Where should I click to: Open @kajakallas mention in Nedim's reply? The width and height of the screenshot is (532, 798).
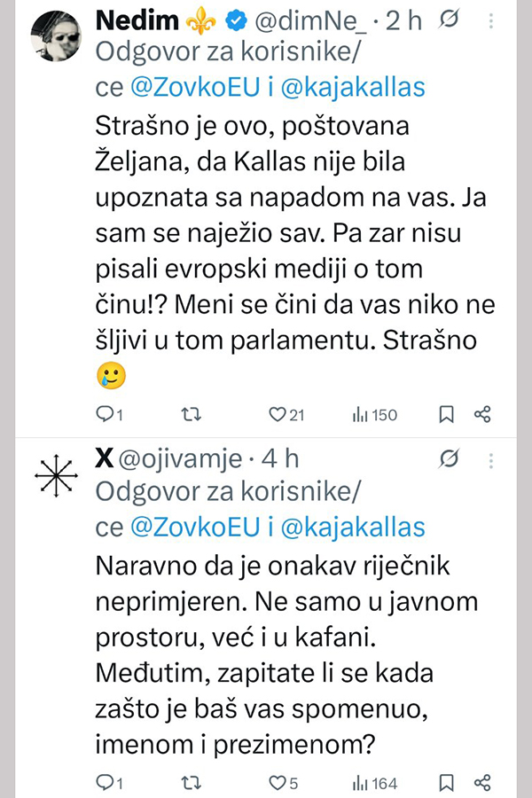coord(353,87)
